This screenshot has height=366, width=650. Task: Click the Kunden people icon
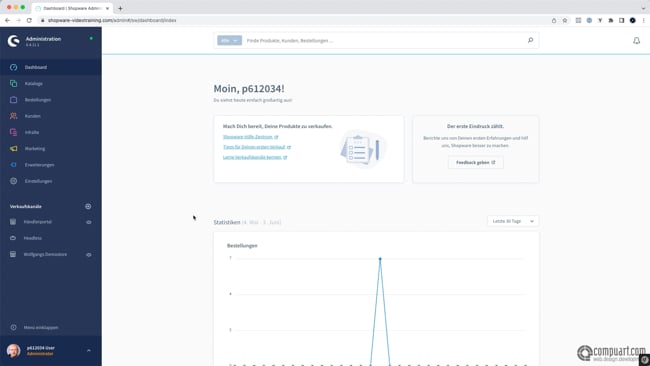coord(13,116)
